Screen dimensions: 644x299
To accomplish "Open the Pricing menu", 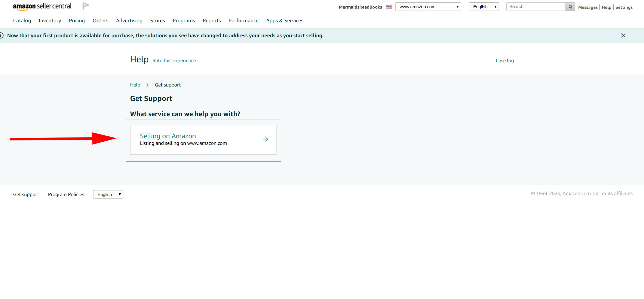I will pyautogui.click(x=77, y=21).
